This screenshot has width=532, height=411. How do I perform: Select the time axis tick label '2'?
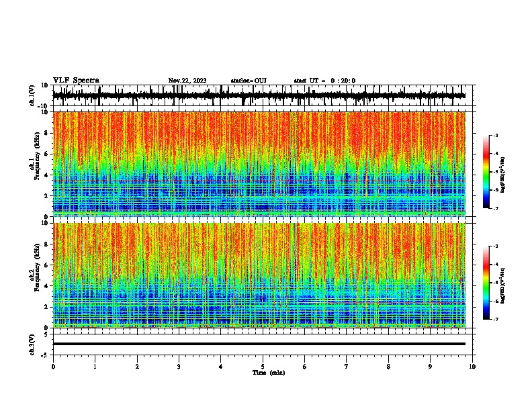(137, 367)
